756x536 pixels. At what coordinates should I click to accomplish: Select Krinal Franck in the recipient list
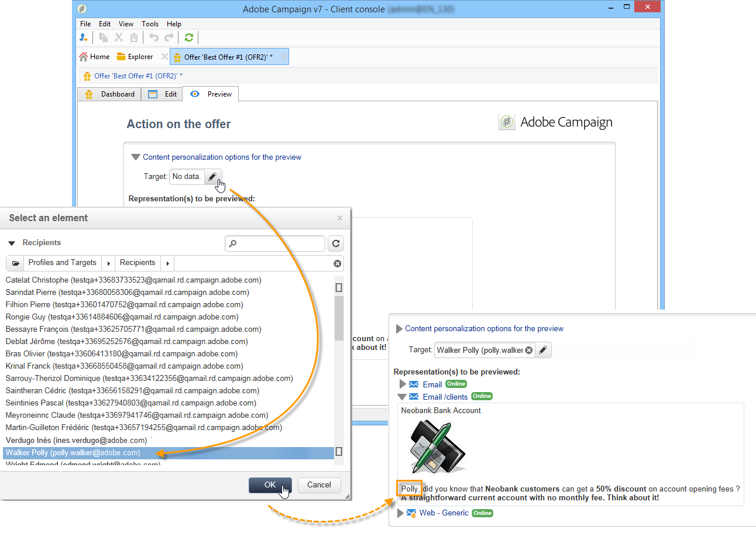(x=125, y=366)
